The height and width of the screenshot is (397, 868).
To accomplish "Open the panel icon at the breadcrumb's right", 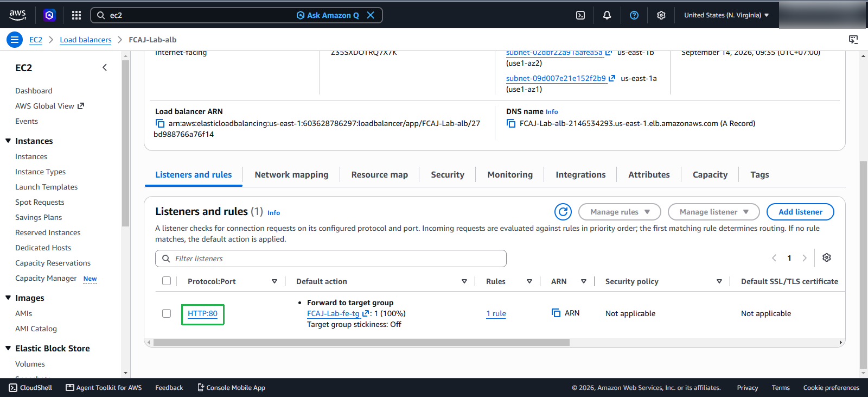I will click(853, 40).
